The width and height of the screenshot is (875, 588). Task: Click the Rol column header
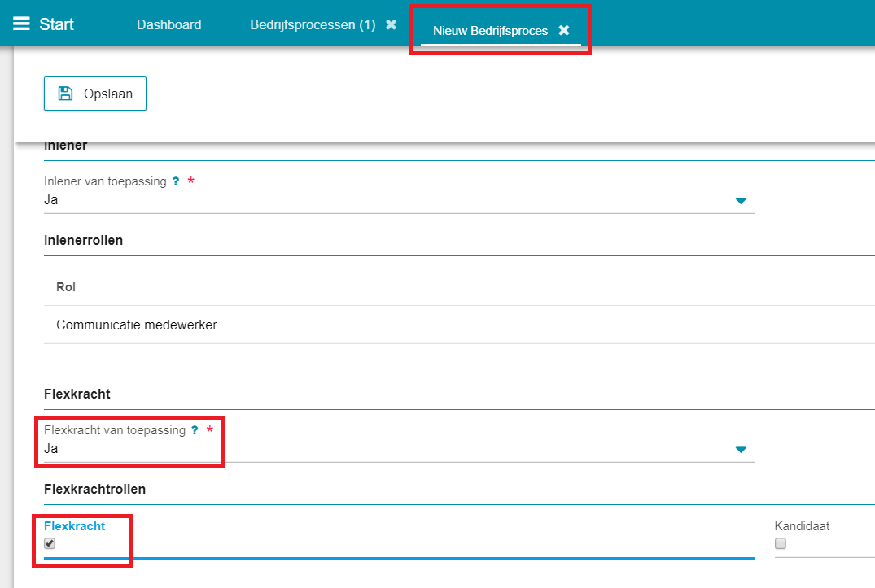pyautogui.click(x=66, y=287)
